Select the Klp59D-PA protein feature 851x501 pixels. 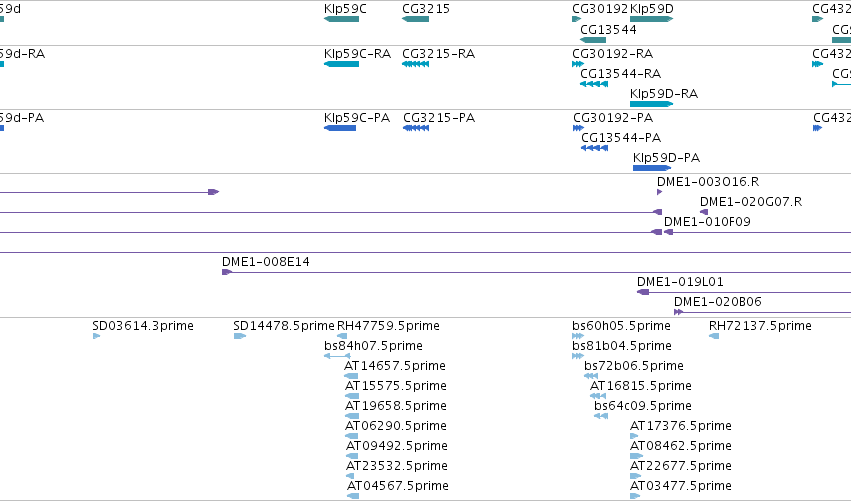pyautogui.click(x=652, y=168)
